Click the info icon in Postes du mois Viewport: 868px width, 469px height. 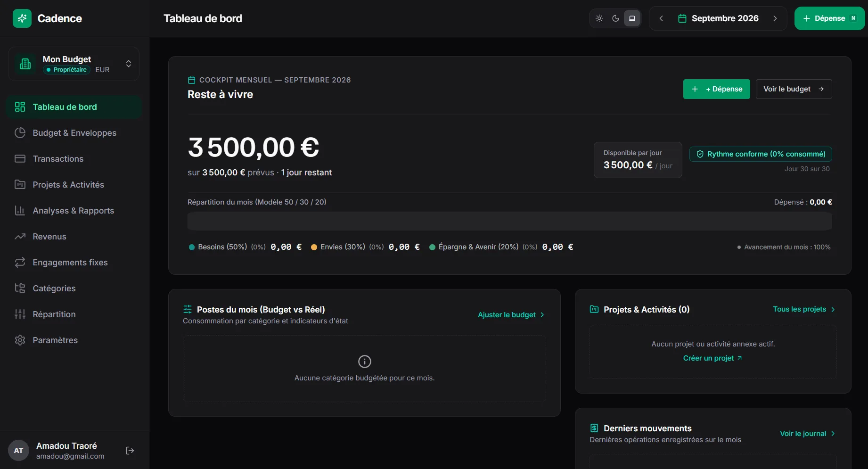(x=365, y=362)
